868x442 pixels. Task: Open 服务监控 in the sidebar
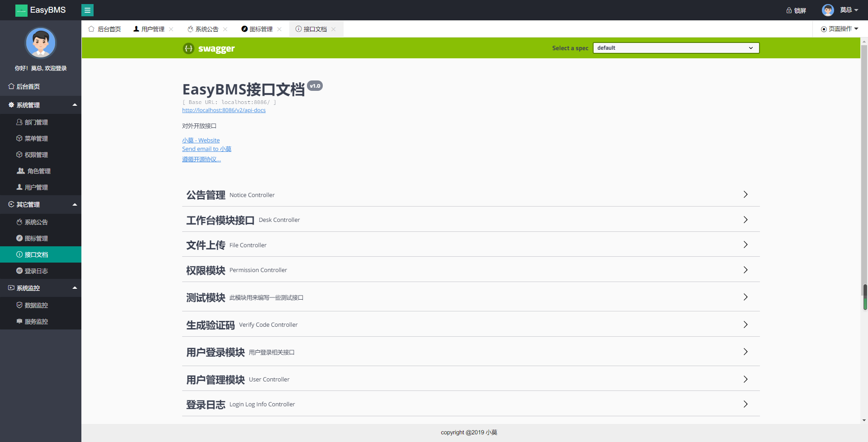[x=36, y=322]
